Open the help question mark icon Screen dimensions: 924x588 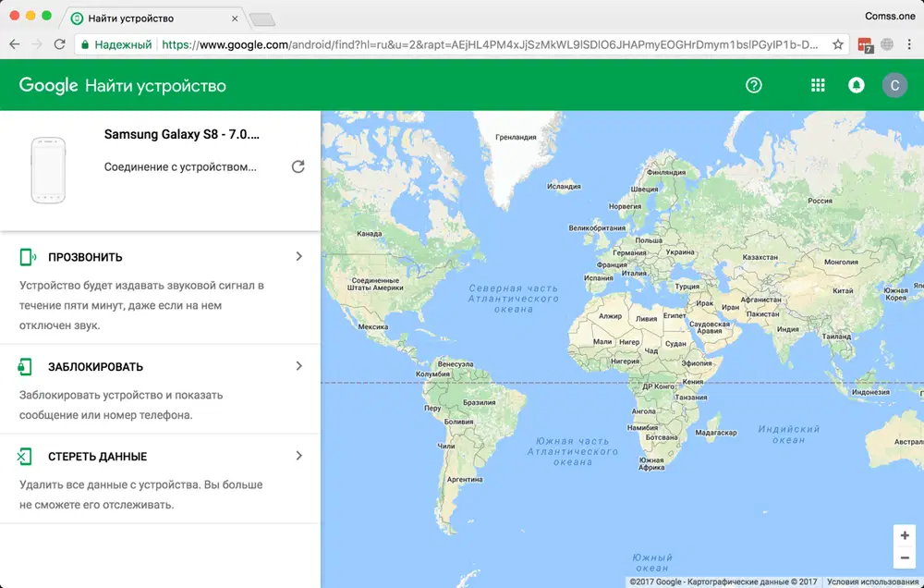tap(754, 85)
